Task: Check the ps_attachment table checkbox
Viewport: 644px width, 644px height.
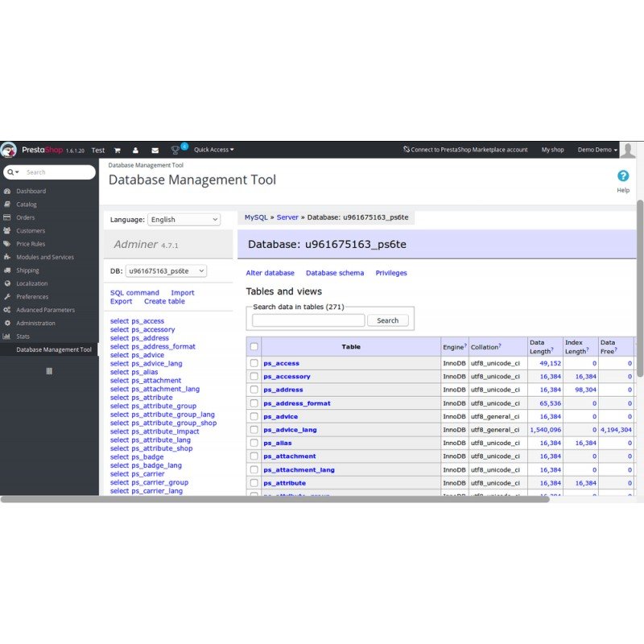Action: point(254,456)
